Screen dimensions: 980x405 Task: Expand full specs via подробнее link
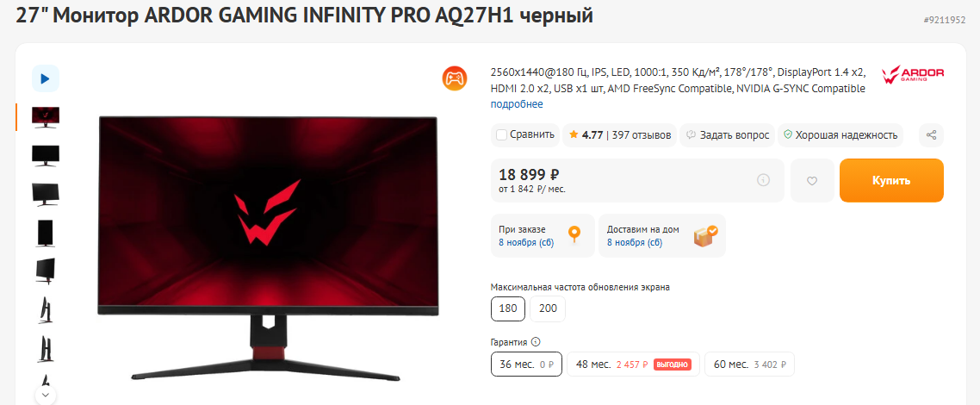click(x=516, y=103)
